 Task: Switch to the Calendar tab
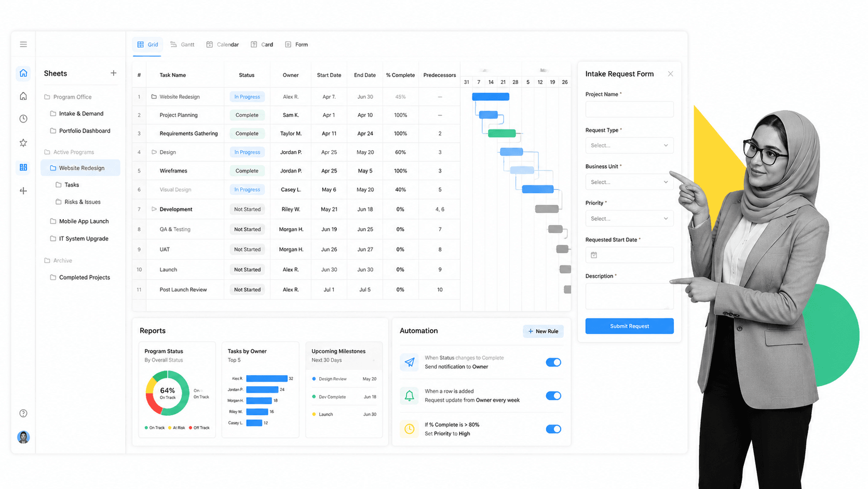(222, 45)
